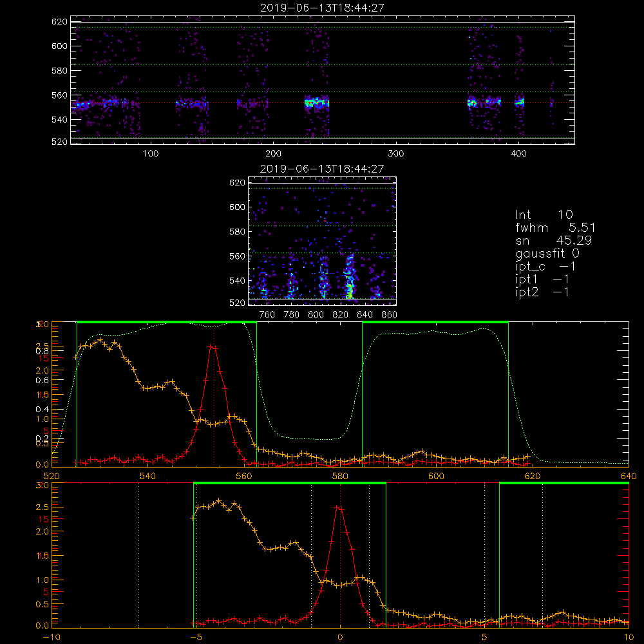This screenshot has width=644, height=644.
Task: Click x-axis tick label 300 of top spectrogram
Action: click(396, 154)
